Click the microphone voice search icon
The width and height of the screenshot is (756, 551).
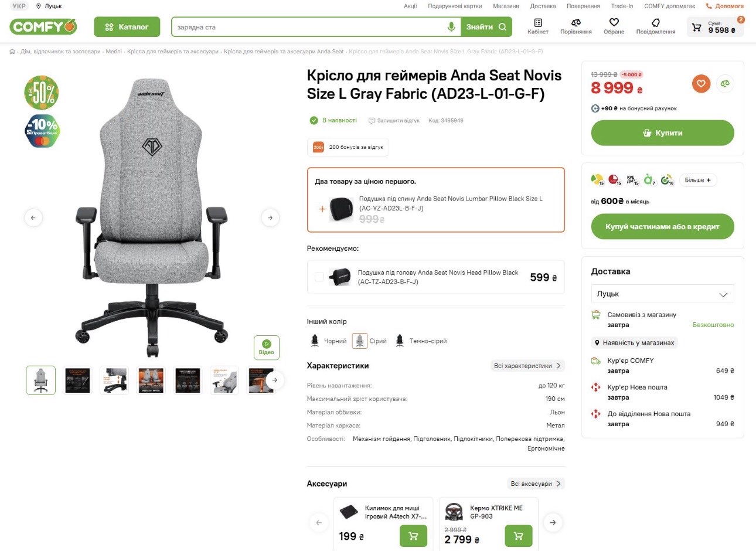pos(451,27)
